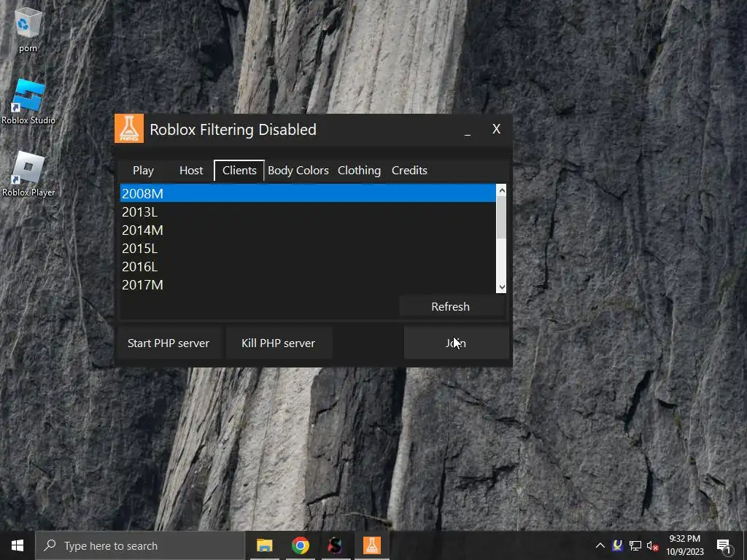The image size is (747, 560).
Task: Open the Windows Start menu
Action: pyautogui.click(x=18, y=545)
